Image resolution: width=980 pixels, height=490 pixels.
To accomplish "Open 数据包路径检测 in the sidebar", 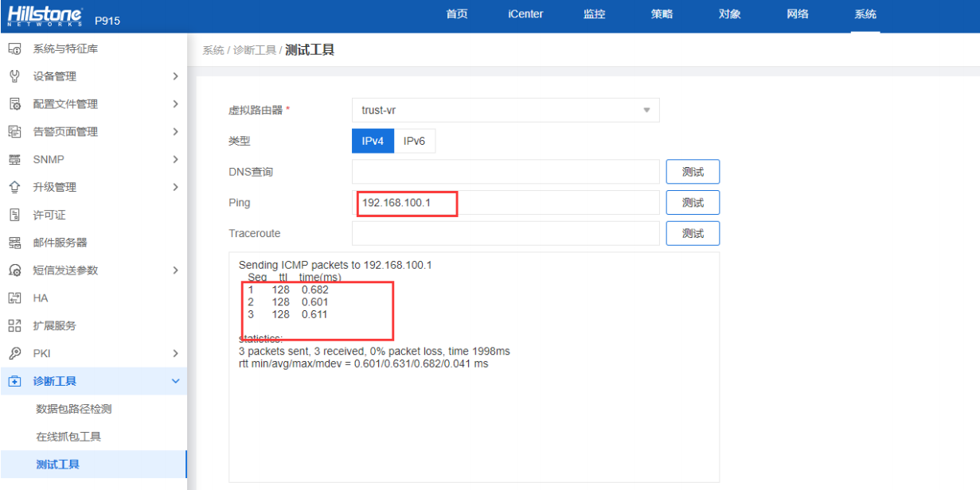I will point(74,409).
